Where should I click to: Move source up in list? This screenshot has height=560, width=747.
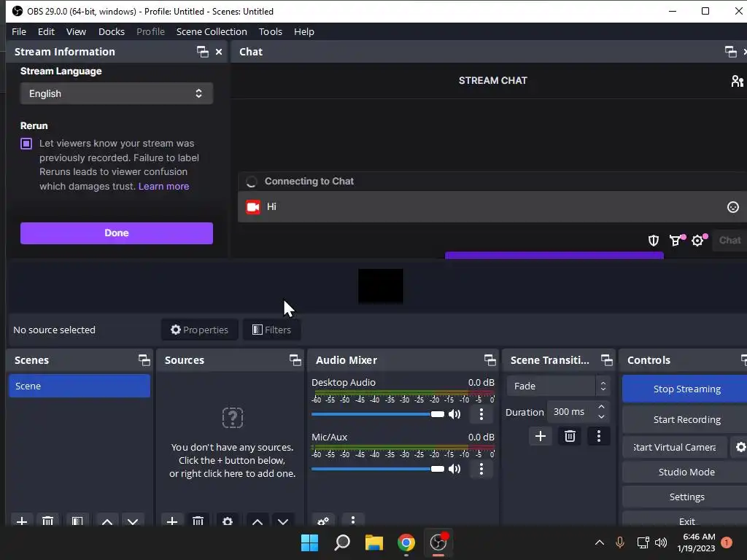tap(258, 521)
